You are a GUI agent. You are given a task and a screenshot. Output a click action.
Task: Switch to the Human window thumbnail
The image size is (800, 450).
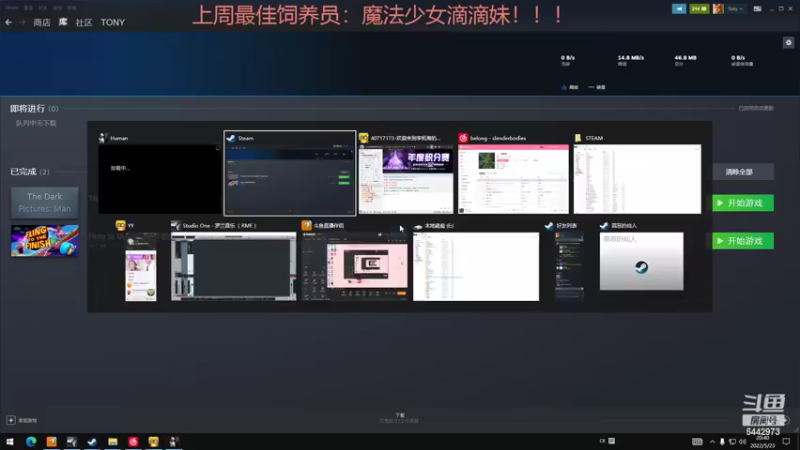coord(160,179)
